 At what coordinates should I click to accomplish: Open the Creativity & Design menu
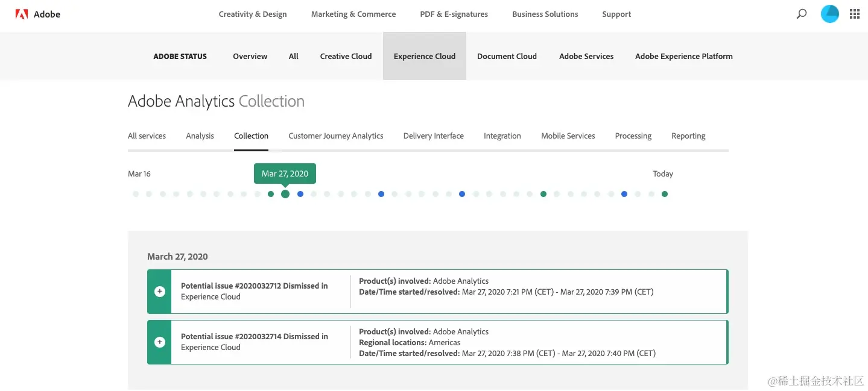[253, 14]
